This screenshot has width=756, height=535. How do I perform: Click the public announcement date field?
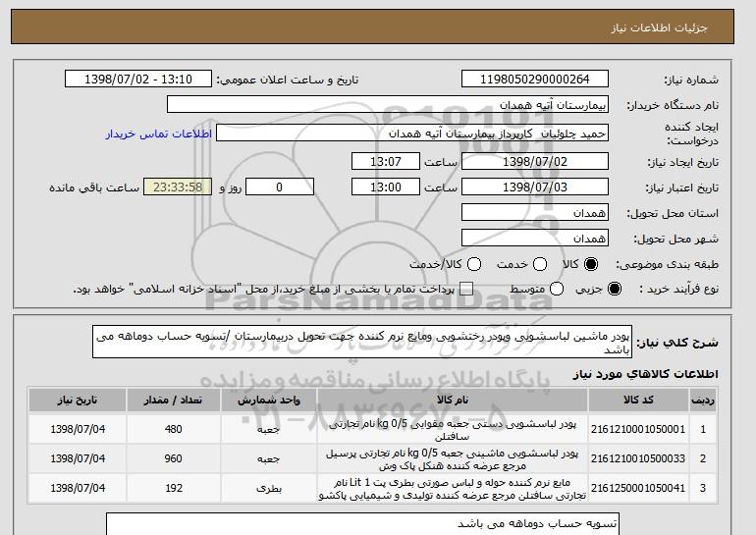138,80
